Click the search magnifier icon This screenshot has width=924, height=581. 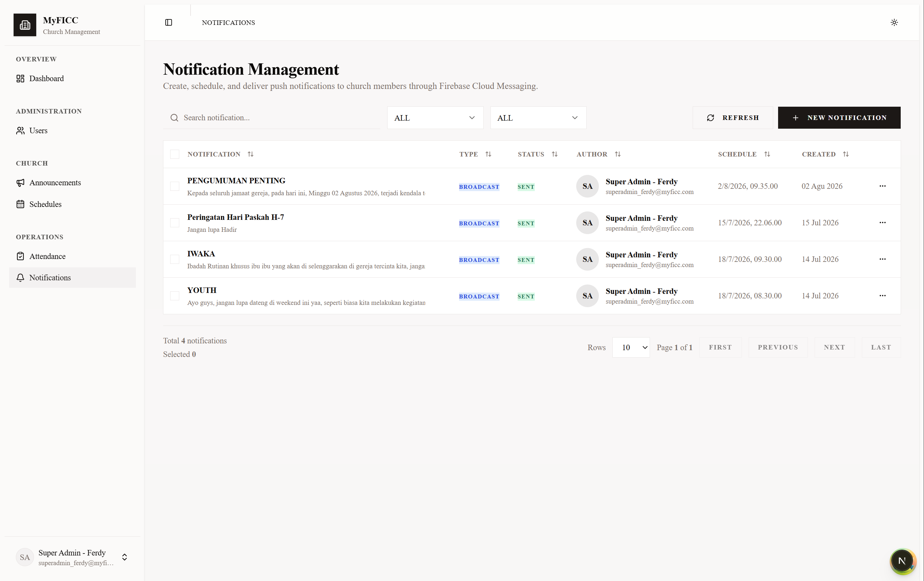point(174,118)
